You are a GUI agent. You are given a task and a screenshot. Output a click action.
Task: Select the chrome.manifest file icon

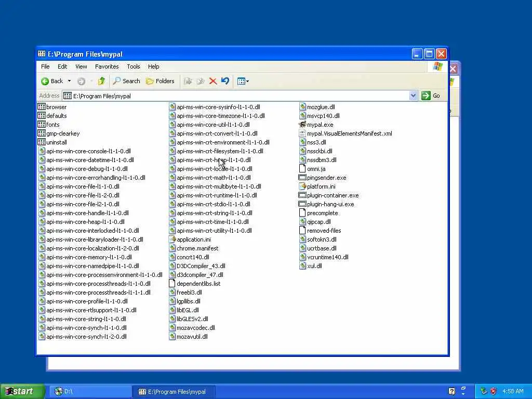coord(172,248)
